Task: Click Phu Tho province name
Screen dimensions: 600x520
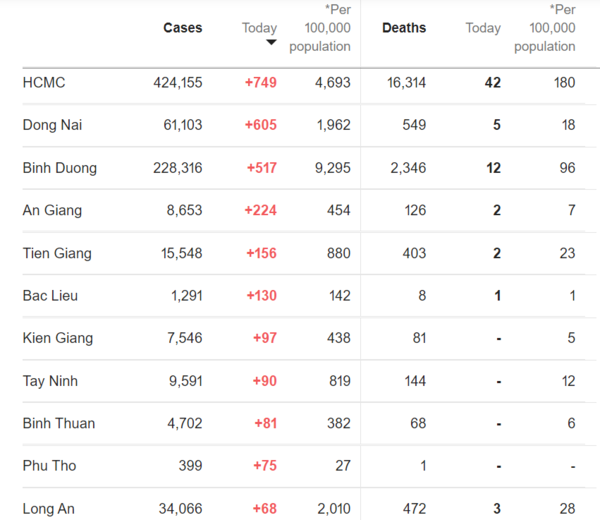Action: click(x=49, y=466)
